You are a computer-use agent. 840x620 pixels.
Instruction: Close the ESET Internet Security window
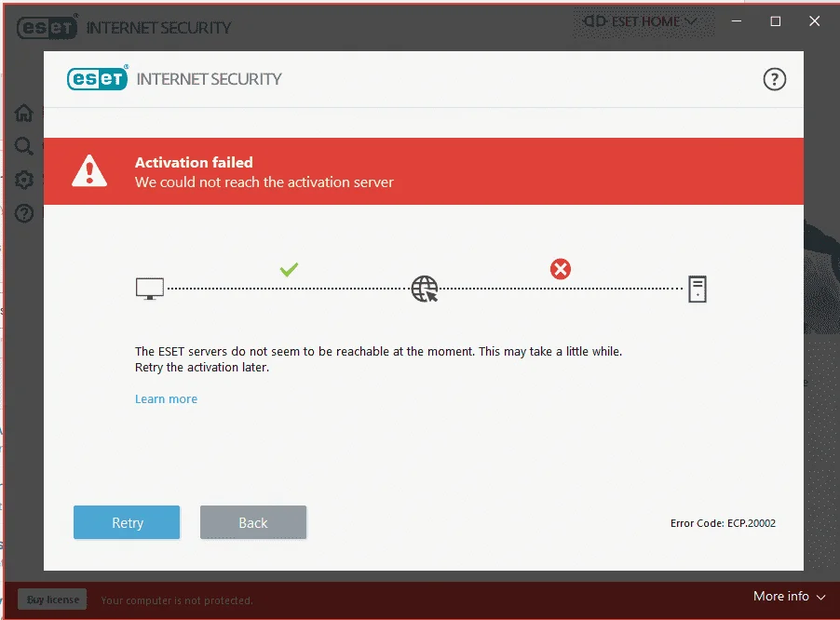[x=814, y=21]
